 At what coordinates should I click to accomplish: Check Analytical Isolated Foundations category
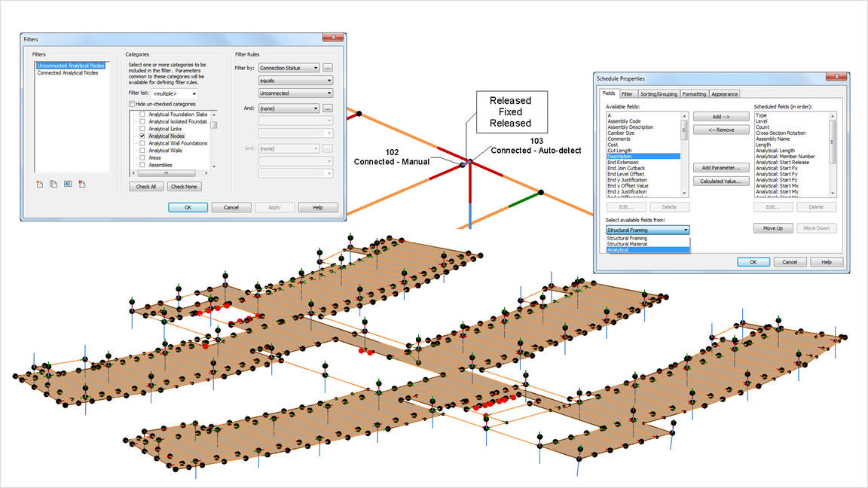(x=142, y=122)
